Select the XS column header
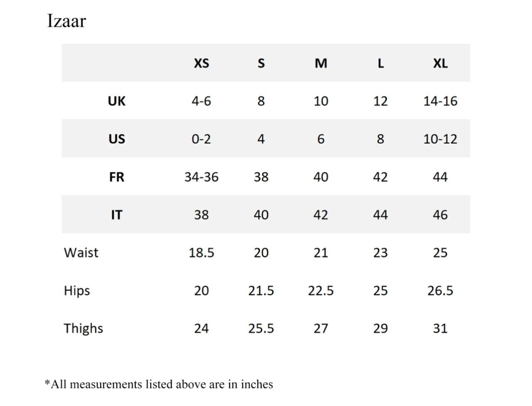 pyautogui.click(x=202, y=63)
